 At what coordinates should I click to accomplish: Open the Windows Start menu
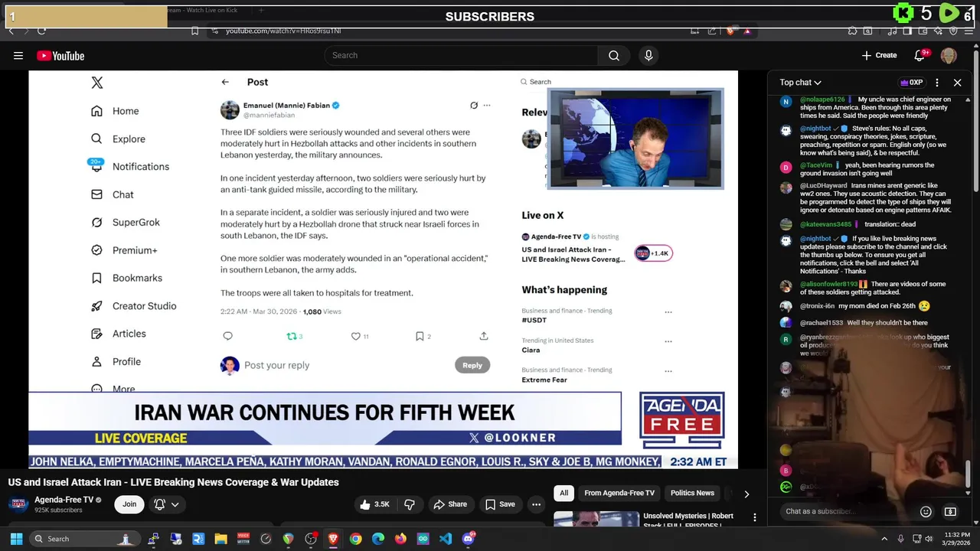tap(16, 539)
